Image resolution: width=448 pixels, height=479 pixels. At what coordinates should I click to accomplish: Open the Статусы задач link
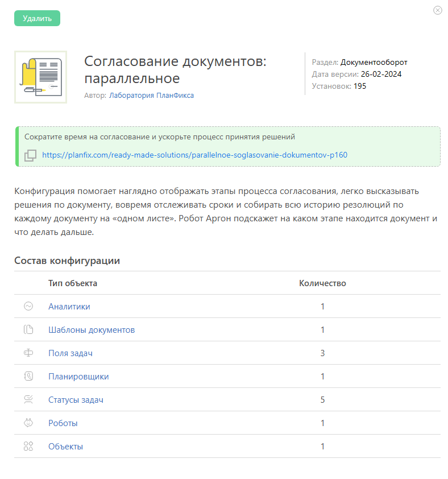tap(76, 399)
